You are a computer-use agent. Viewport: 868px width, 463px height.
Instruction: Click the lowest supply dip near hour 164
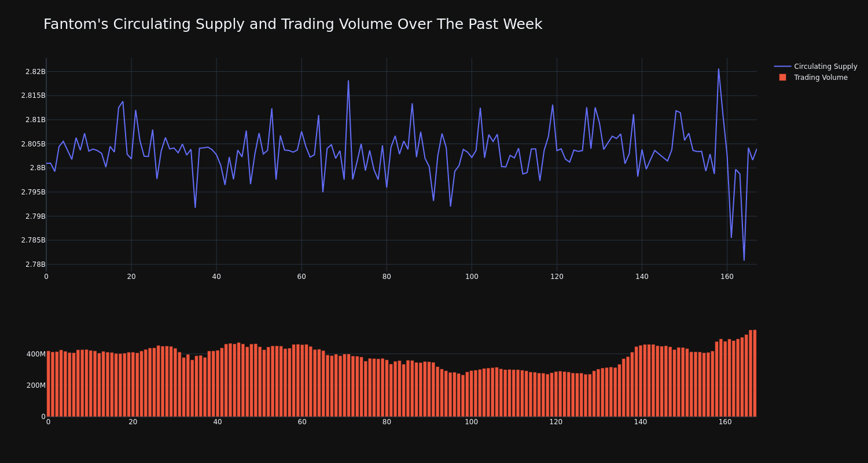(x=744, y=260)
